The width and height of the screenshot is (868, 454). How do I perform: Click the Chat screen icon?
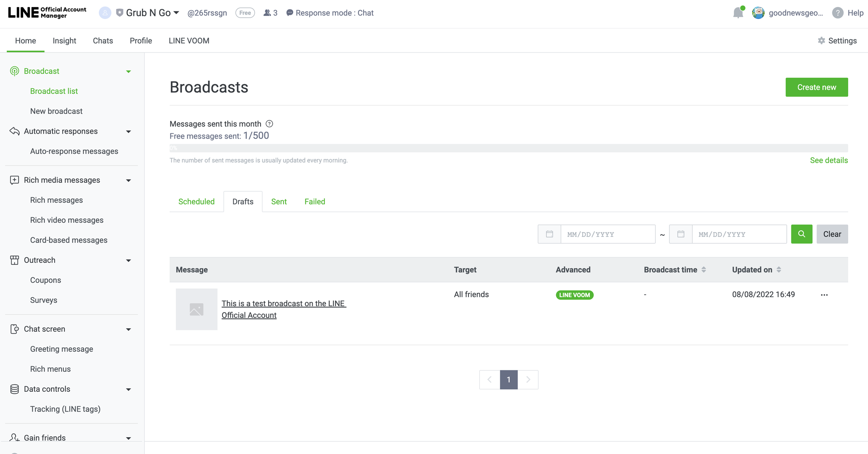14,329
